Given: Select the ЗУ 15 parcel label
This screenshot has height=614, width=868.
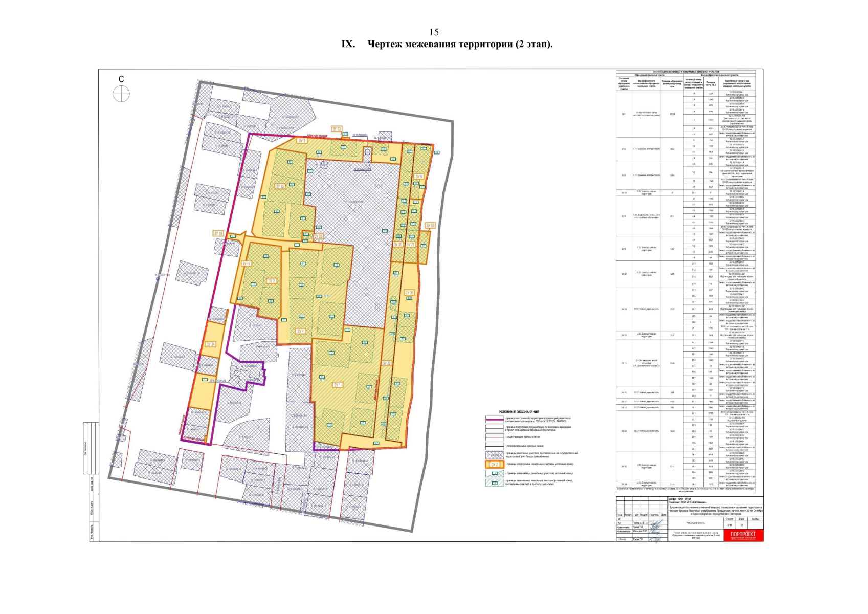Looking at the screenshot, I should click(x=279, y=186).
